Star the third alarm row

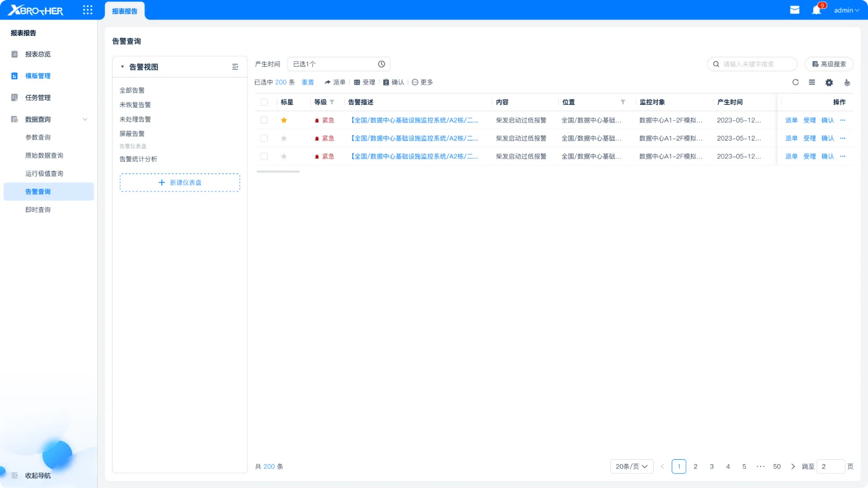pos(284,156)
